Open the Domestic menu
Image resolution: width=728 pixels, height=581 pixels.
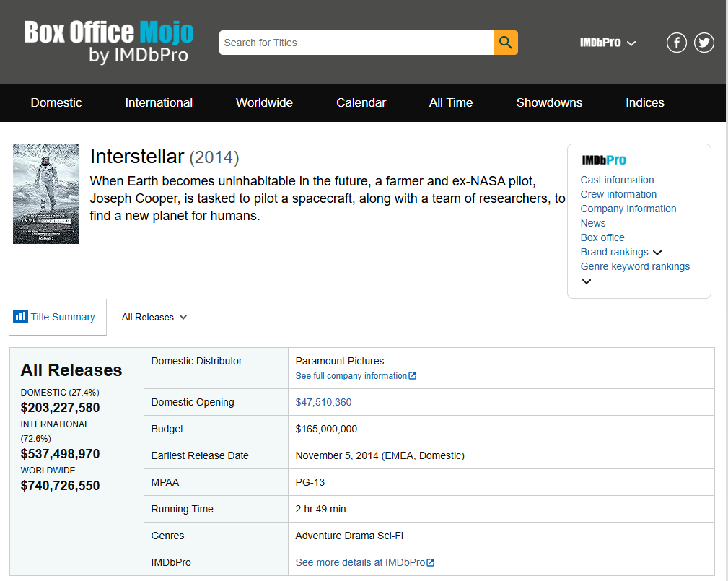56,102
